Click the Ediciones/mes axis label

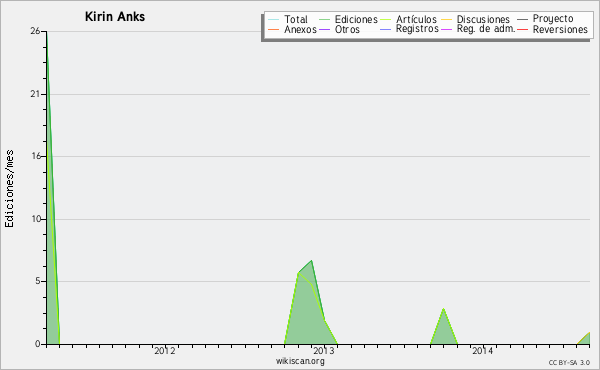click(9, 188)
